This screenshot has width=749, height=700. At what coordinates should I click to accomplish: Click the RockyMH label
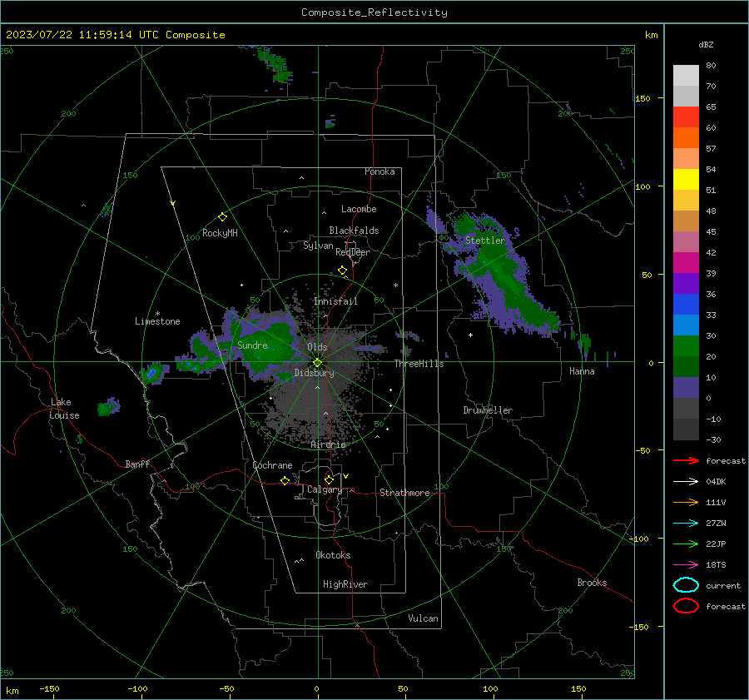[x=220, y=233]
